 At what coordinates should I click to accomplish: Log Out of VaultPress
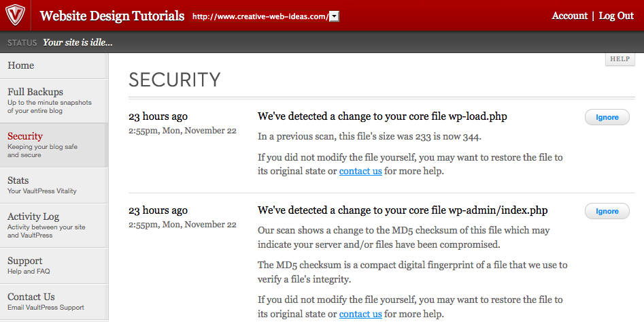tap(616, 16)
